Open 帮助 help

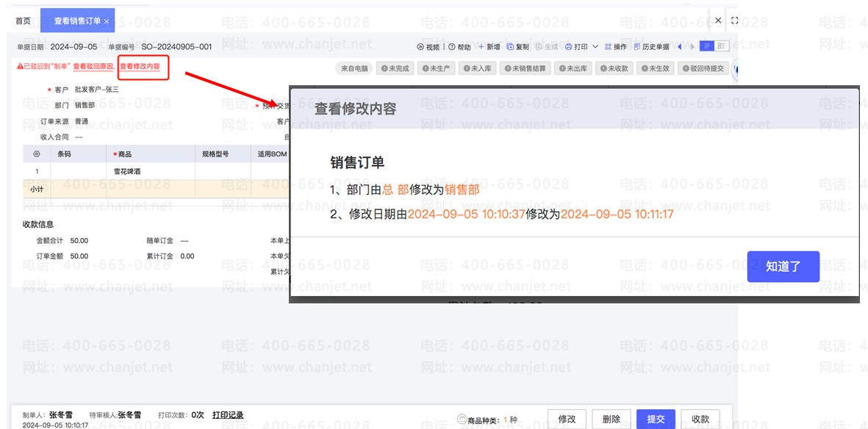click(459, 47)
